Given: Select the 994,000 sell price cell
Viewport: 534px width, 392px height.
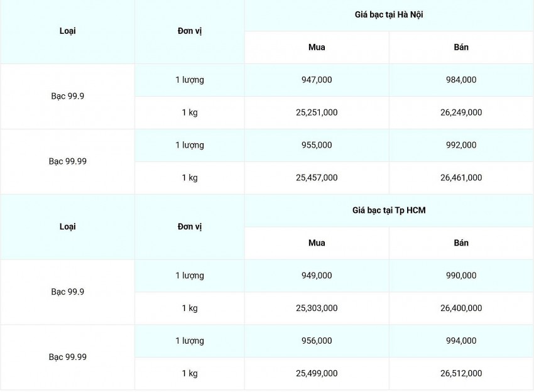Looking at the screenshot, I should pyautogui.click(x=461, y=341).
